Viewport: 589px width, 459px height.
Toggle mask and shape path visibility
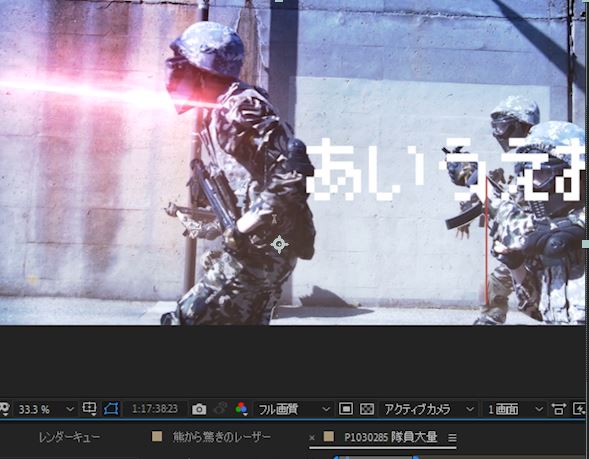(111, 409)
